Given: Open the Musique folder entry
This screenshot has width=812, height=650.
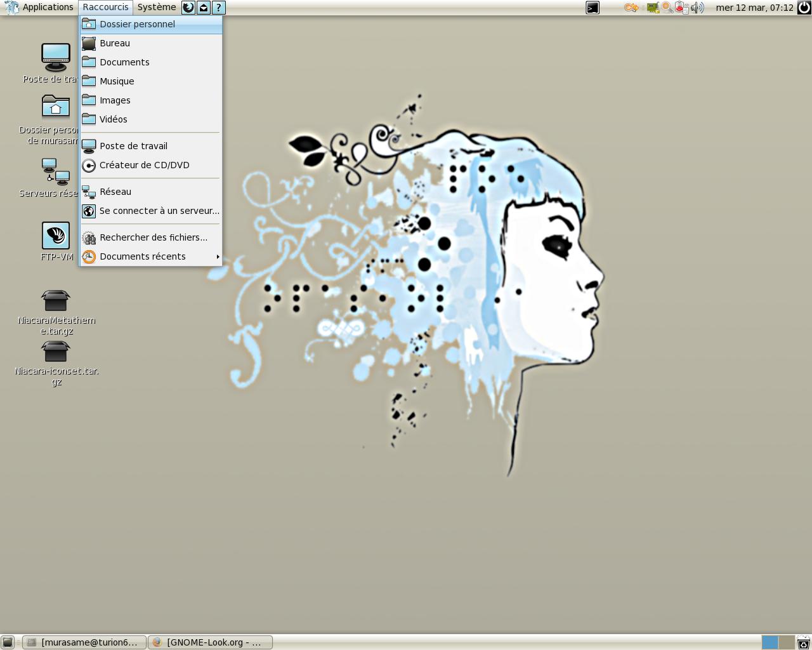Looking at the screenshot, I should pos(151,81).
